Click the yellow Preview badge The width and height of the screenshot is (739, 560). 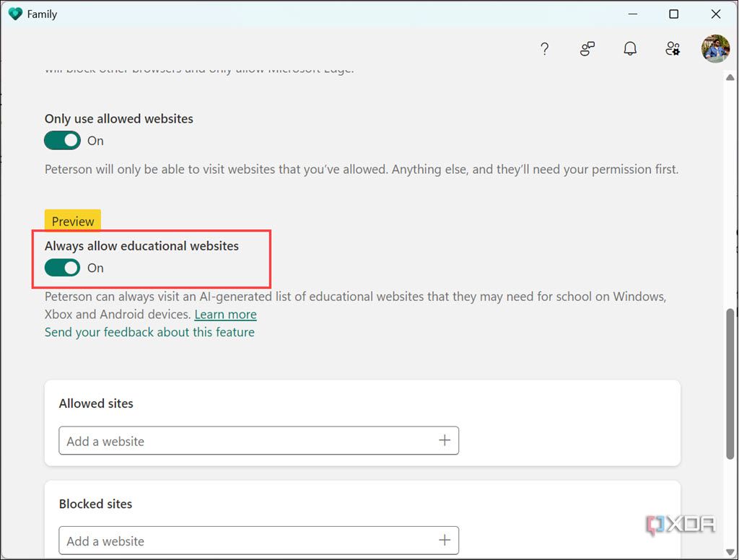(x=72, y=221)
